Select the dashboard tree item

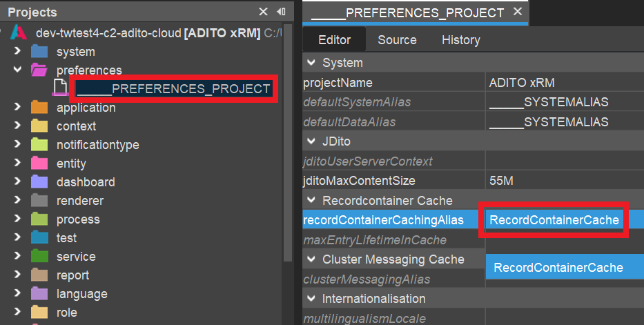(86, 182)
